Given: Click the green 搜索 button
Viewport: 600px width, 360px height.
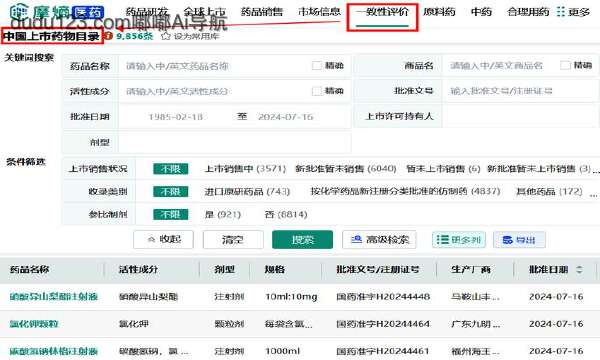Looking at the screenshot, I should coord(302,239).
